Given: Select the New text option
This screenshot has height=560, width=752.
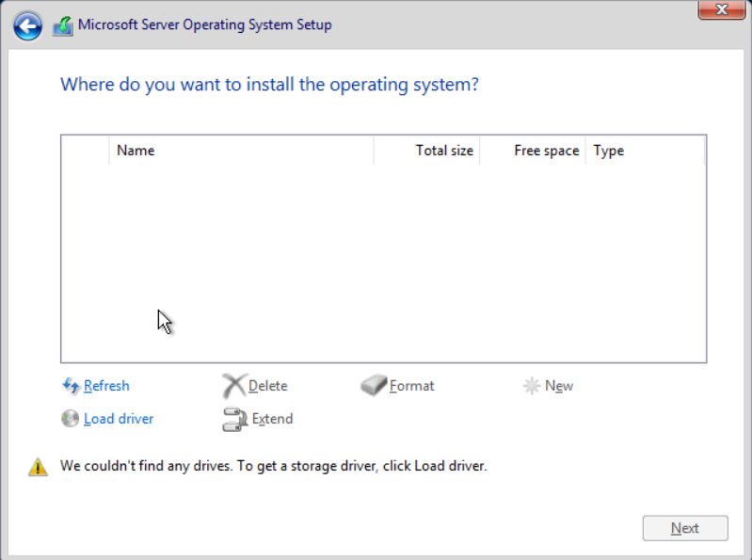Looking at the screenshot, I should click(559, 386).
